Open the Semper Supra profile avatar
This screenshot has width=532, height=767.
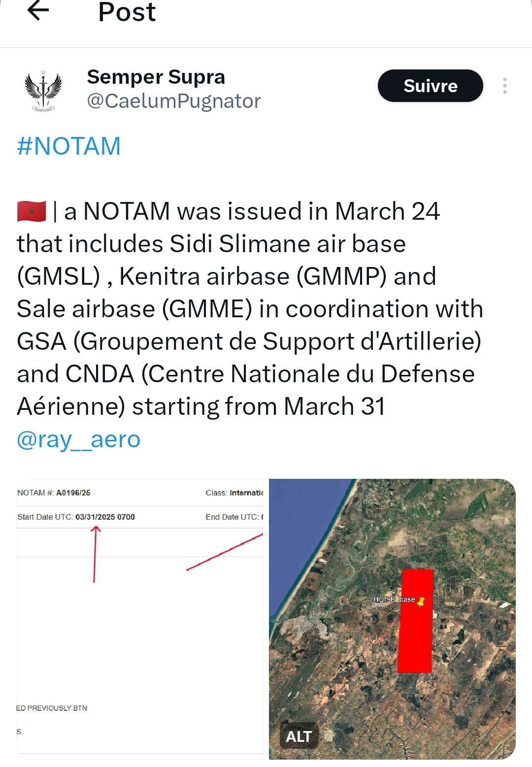coord(43,90)
